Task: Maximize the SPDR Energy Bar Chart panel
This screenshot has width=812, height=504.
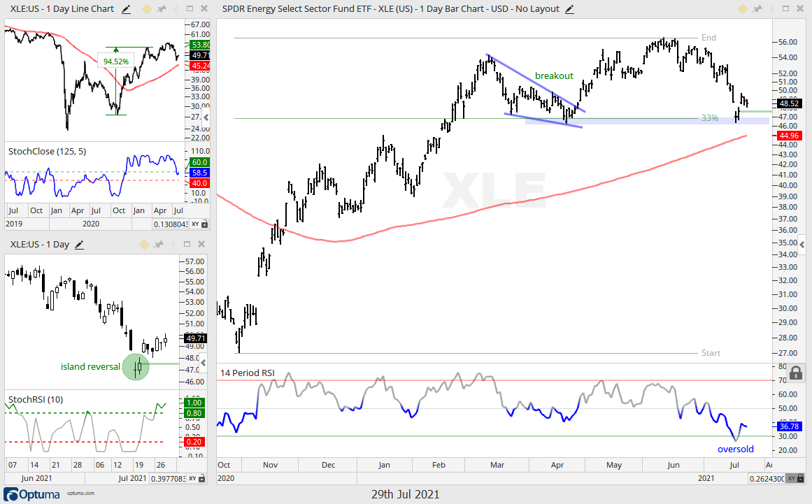Action: coord(785,9)
